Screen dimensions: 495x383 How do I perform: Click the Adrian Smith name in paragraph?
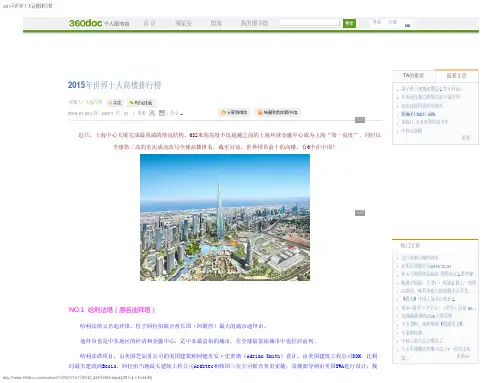[263, 356]
